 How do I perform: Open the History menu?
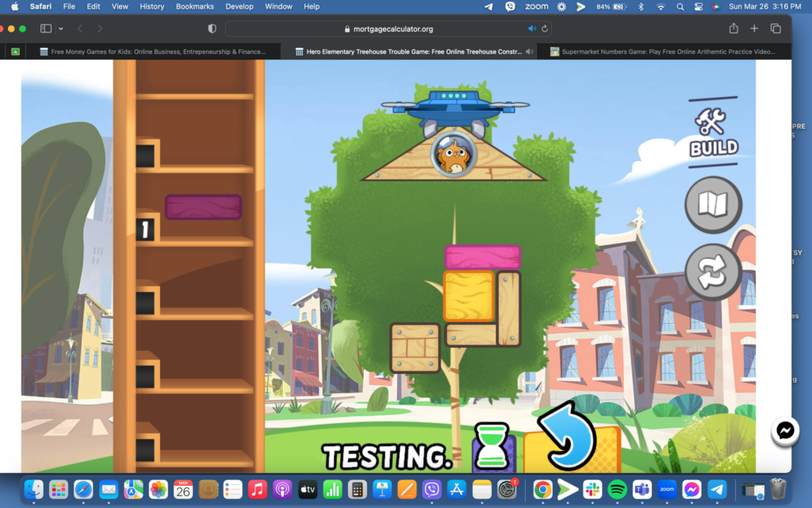(x=151, y=6)
